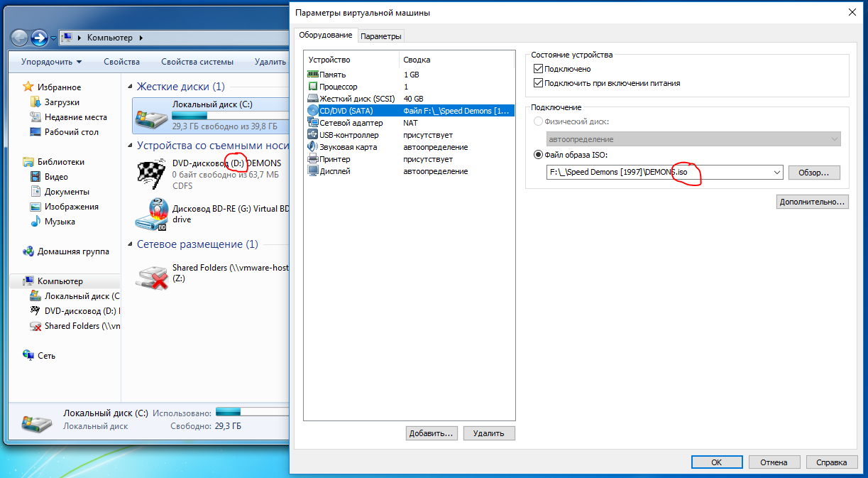Click Свойства in Explorer toolbar
Screen dimensions: 868x478
(x=121, y=62)
